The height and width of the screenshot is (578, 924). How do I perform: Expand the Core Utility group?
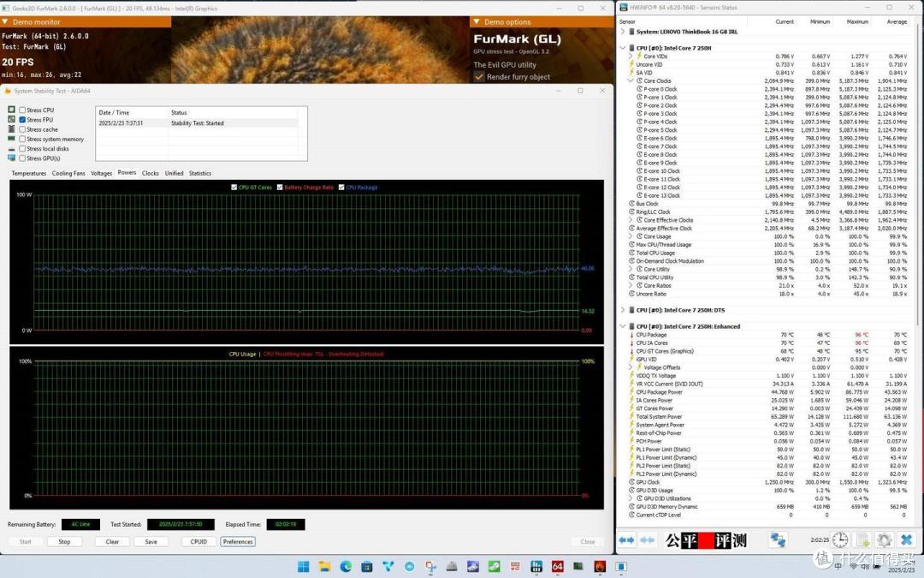631,269
